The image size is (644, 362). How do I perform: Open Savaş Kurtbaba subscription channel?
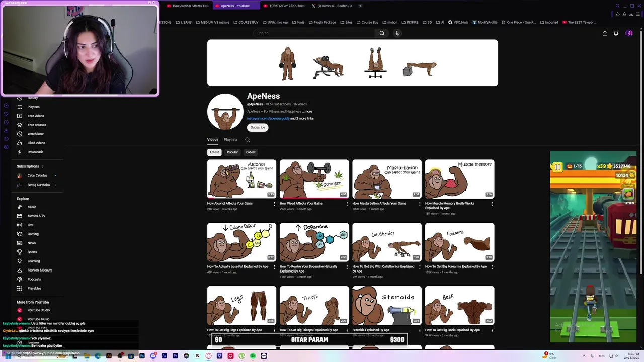coord(38,185)
